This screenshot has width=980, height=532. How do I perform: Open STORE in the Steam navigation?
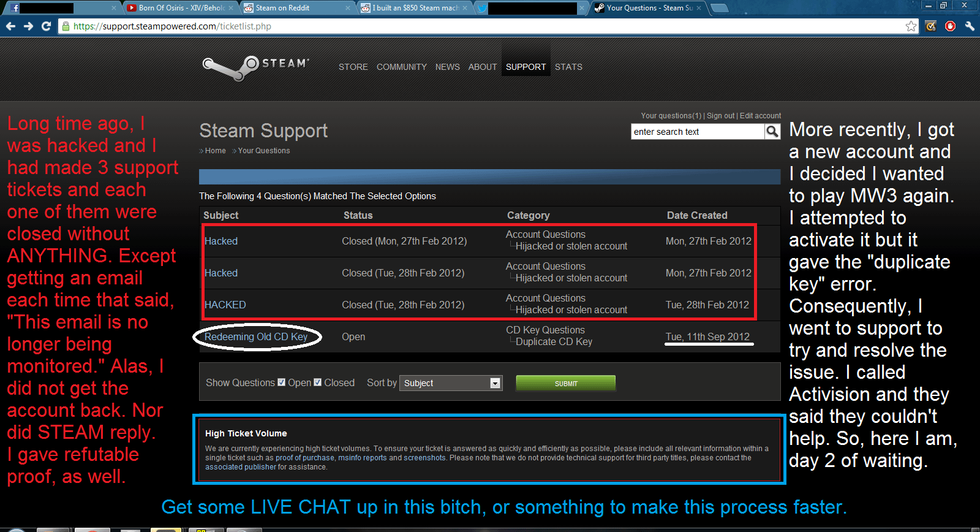(x=353, y=67)
